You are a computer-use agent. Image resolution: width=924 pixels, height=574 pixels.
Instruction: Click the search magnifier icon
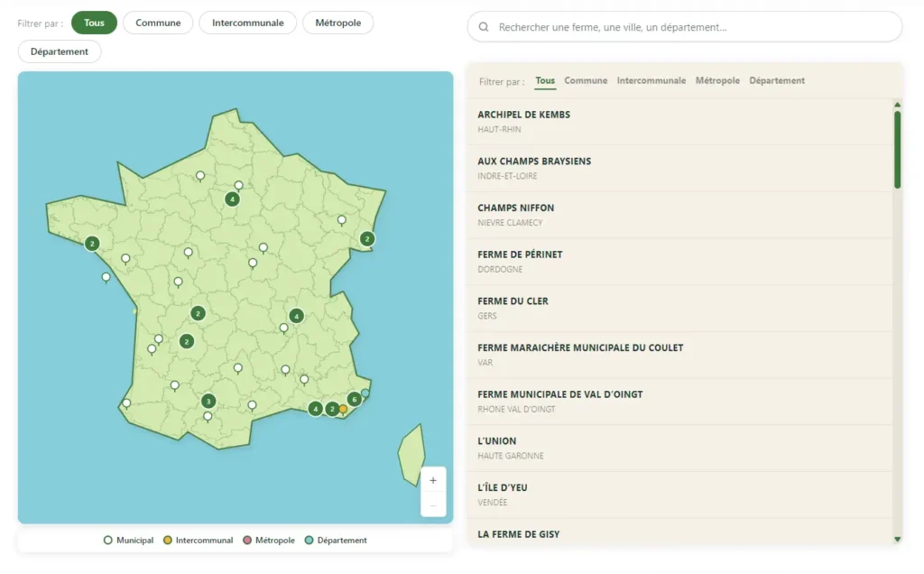(x=484, y=27)
